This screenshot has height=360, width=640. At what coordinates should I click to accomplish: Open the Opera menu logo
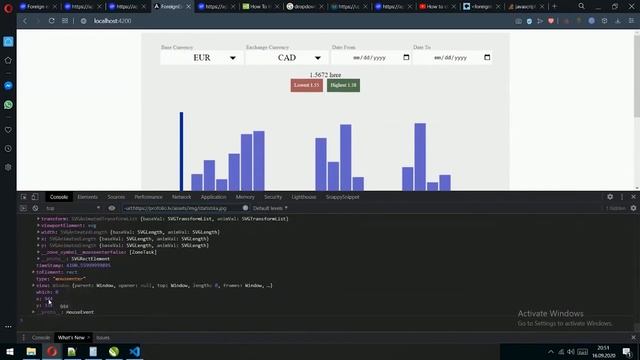(x=8, y=8)
